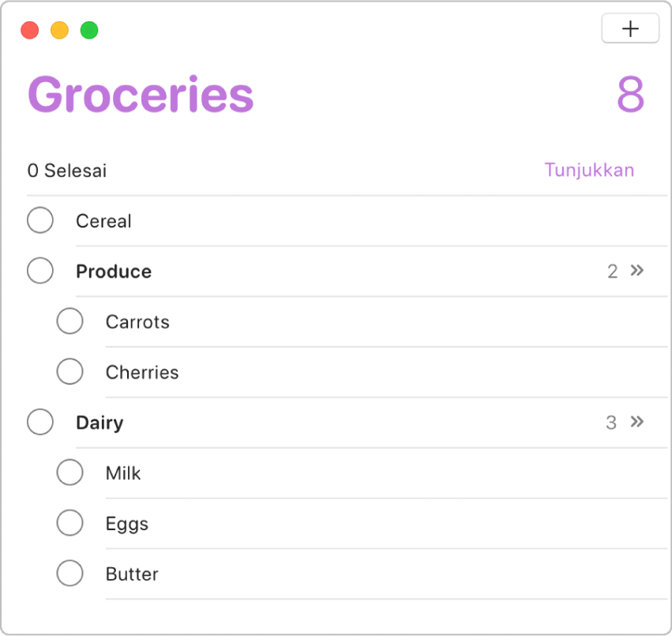Close the Groceries window
This screenshot has height=636, width=672.
[29, 31]
